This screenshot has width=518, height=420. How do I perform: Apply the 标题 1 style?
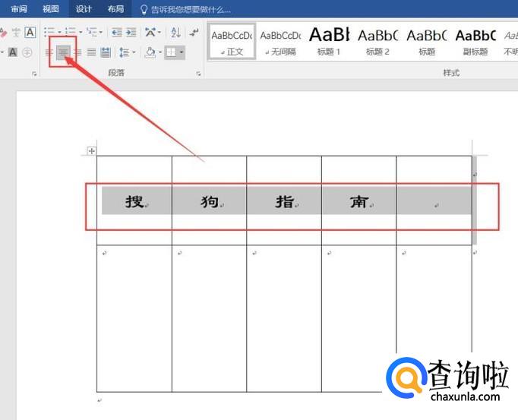click(329, 41)
